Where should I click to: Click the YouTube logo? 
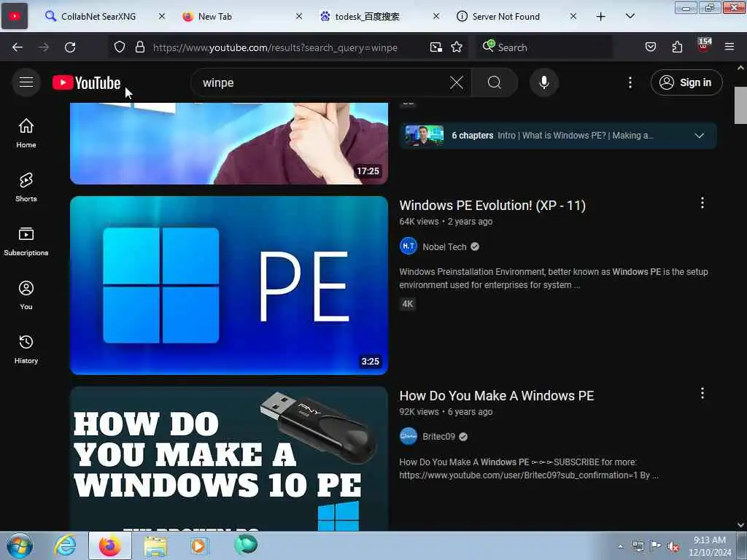point(86,83)
